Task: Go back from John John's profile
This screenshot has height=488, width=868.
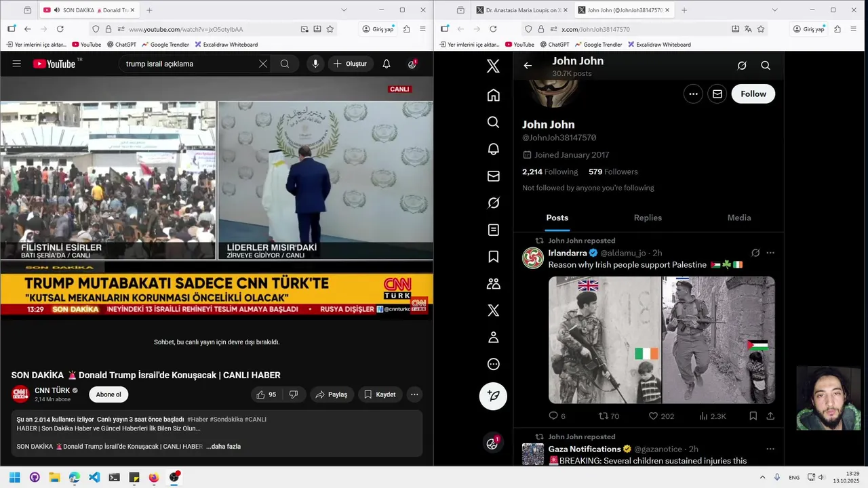Action: 528,66
